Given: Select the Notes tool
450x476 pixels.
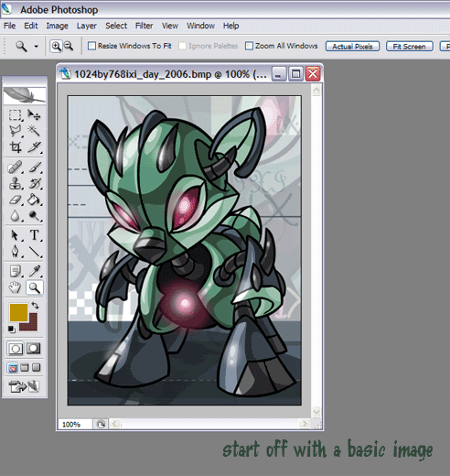Looking at the screenshot, I should [15, 271].
